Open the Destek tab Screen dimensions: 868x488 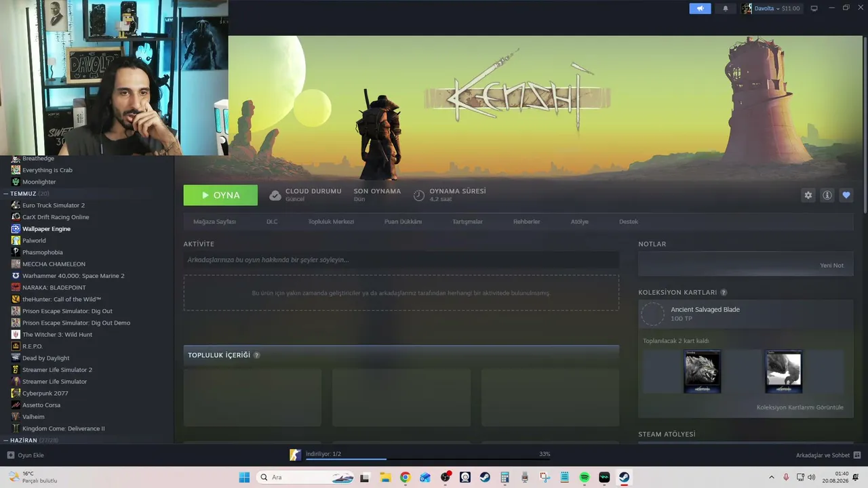click(x=628, y=222)
